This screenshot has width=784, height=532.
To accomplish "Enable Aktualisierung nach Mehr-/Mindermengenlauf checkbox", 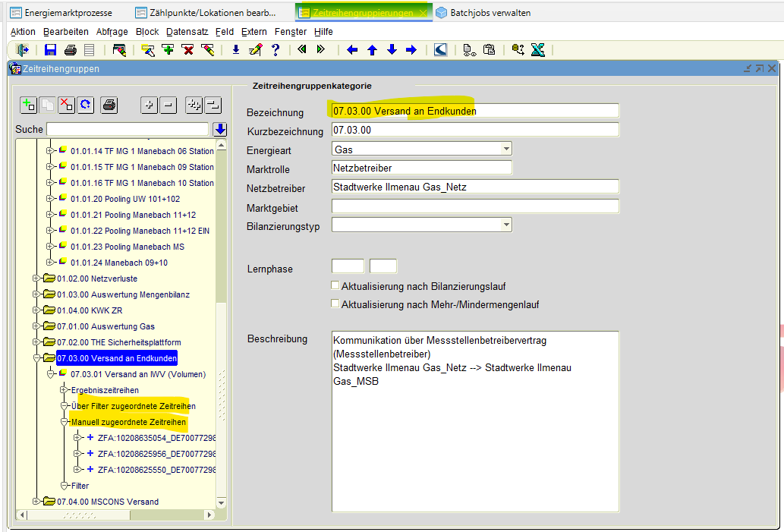I will (335, 304).
